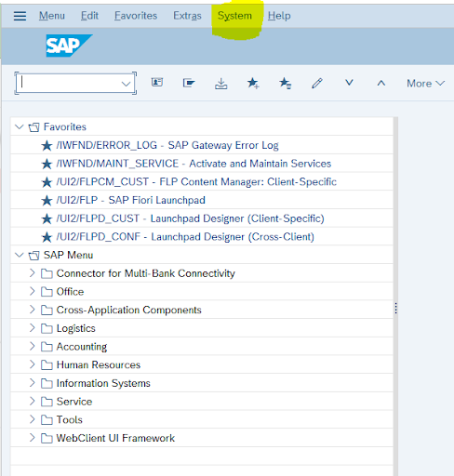Click the Information Systems folder icon

[x=47, y=383]
